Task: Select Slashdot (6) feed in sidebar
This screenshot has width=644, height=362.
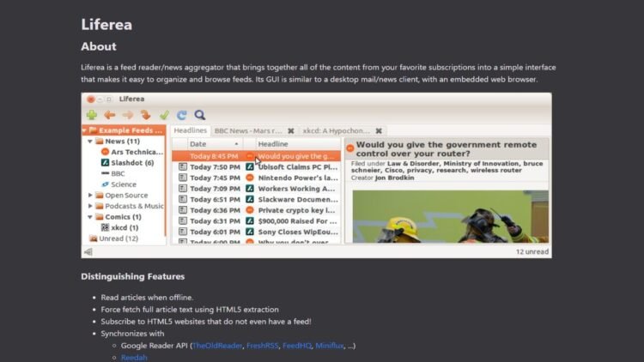Action: point(132,163)
